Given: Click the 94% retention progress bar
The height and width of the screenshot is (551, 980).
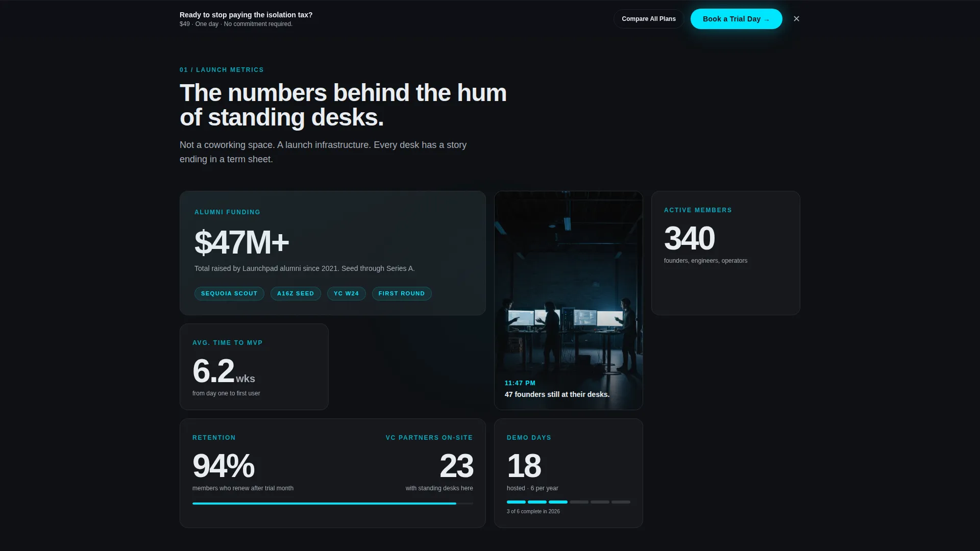Looking at the screenshot, I should 333,504.
